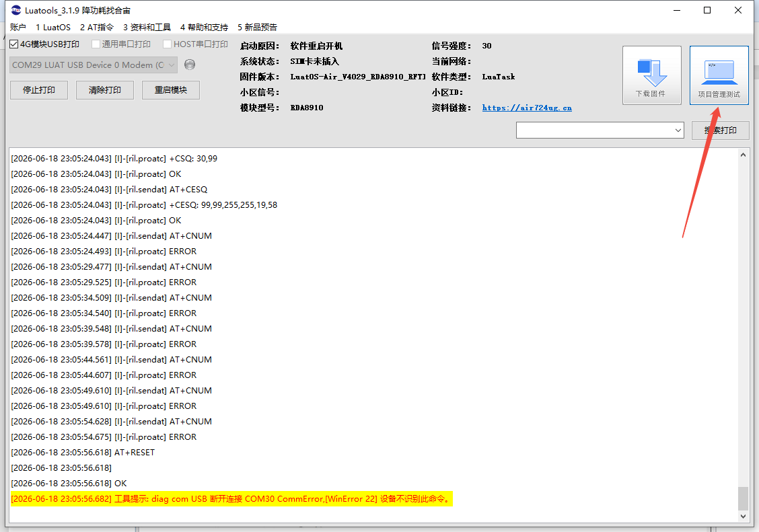Click the 停止打印 button
The height and width of the screenshot is (532, 759).
coord(39,90)
